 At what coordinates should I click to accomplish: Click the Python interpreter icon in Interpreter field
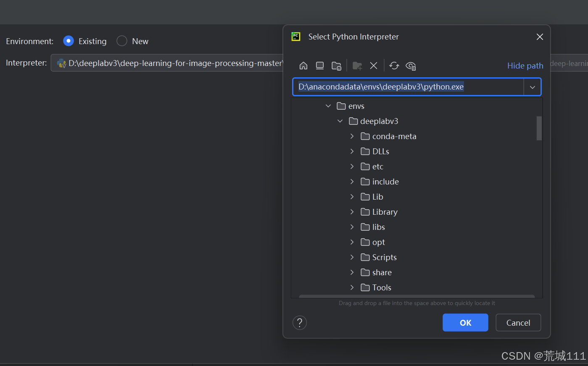click(61, 63)
